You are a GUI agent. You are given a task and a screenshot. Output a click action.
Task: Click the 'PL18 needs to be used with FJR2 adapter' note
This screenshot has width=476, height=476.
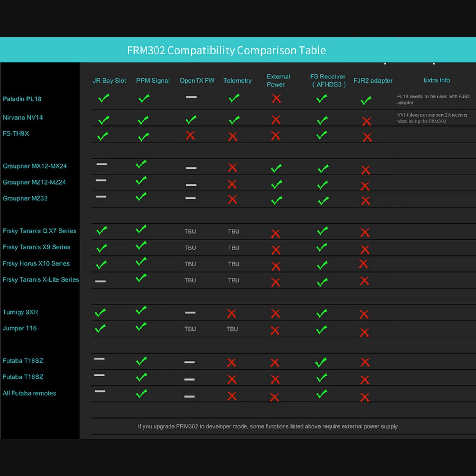[433, 99]
